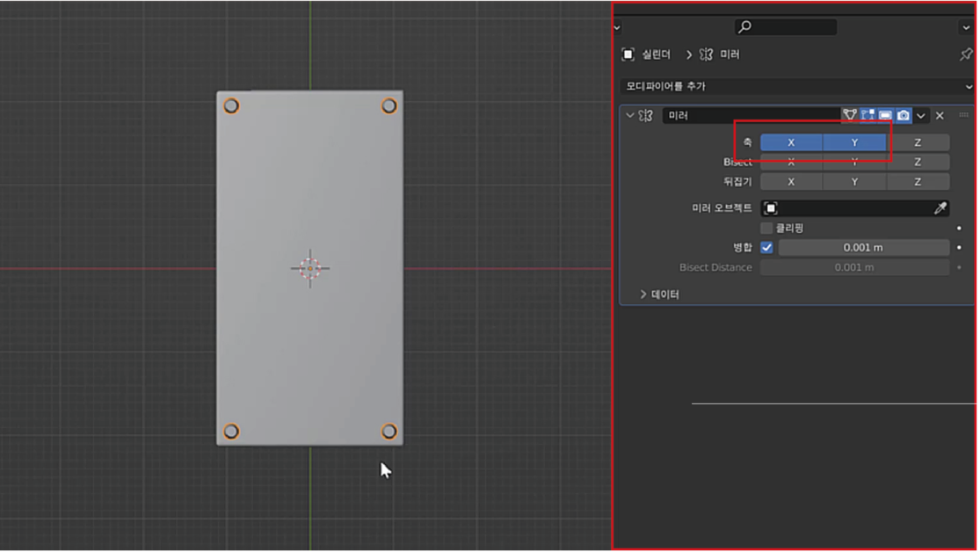The width and height of the screenshot is (980, 552).
Task: Click the 실린더 object icon in breadcrumb
Action: (628, 54)
